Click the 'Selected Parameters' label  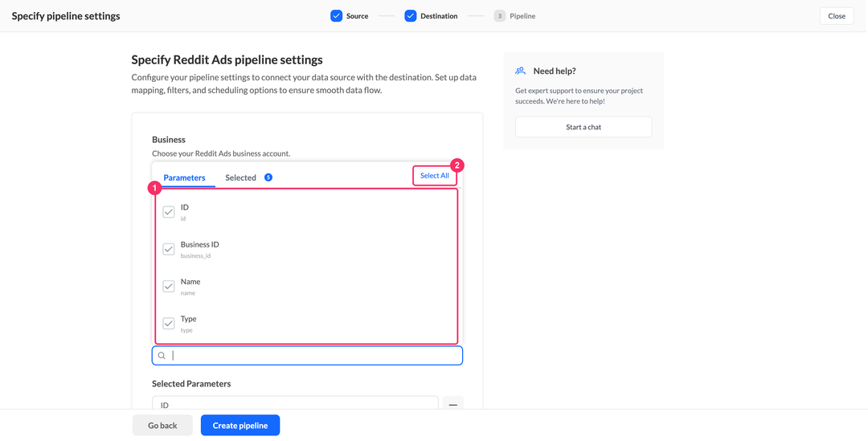click(191, 383)
